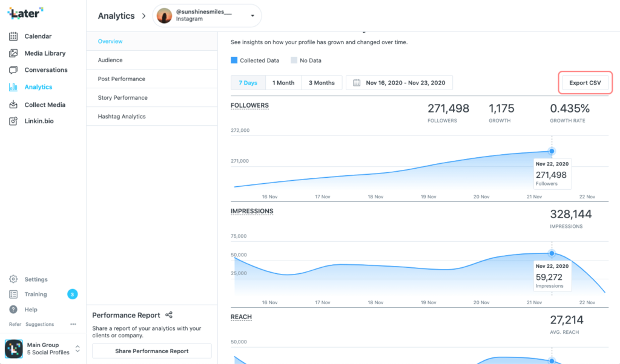Image resolution: width=620 pixels, height=364 pixels.
Task: Click the Training checklist icon
Action: pos(13,294)
